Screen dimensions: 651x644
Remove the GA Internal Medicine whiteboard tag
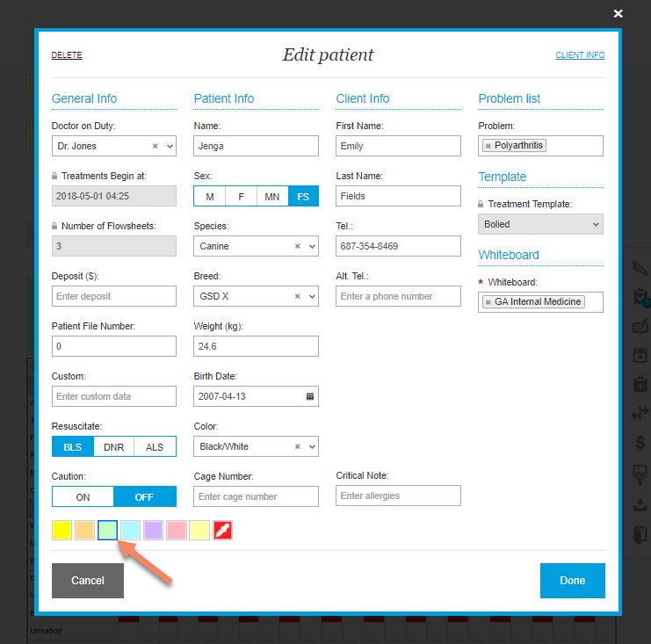488,302
